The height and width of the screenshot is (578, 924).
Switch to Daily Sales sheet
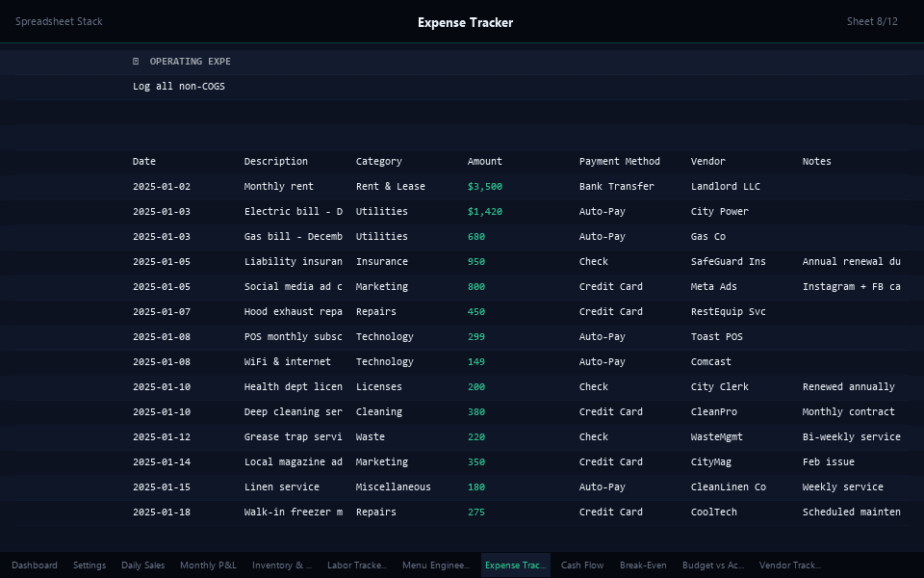(142, 565)
